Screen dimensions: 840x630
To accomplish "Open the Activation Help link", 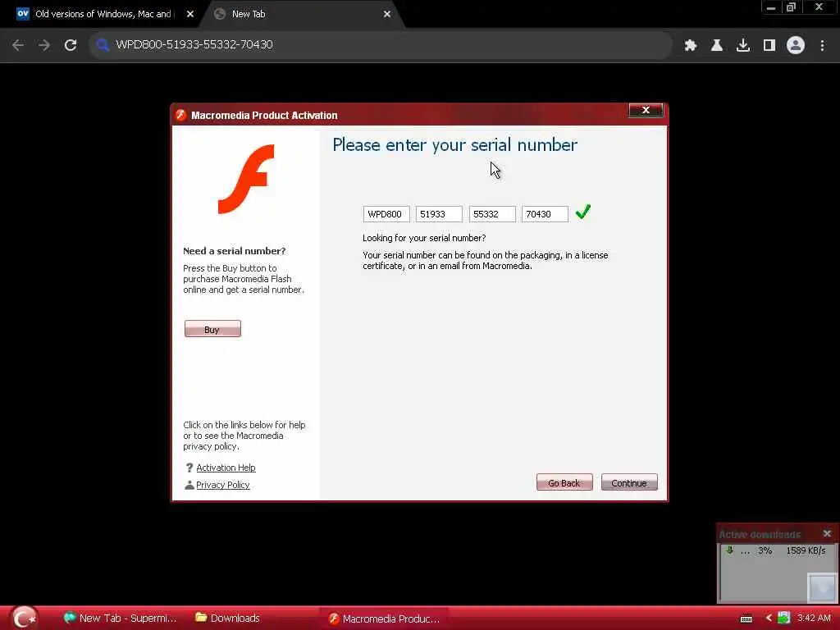I will tap(226, 468).
